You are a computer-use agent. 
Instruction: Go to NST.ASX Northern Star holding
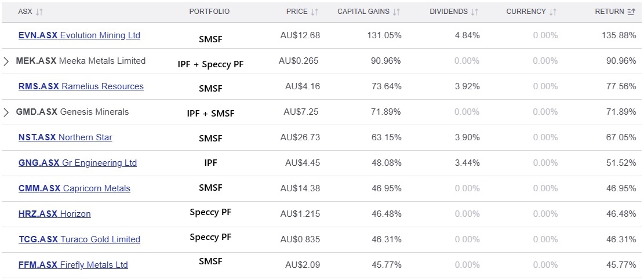tap(65, 137)
